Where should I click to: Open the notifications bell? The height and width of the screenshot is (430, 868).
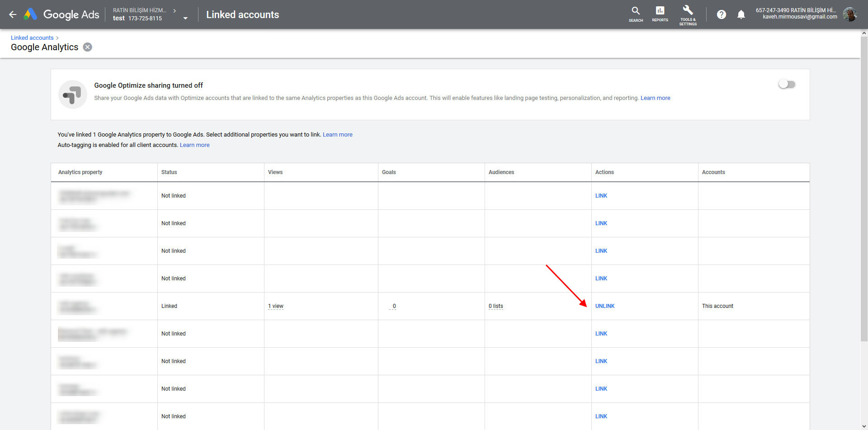click(x=741, y=14)
